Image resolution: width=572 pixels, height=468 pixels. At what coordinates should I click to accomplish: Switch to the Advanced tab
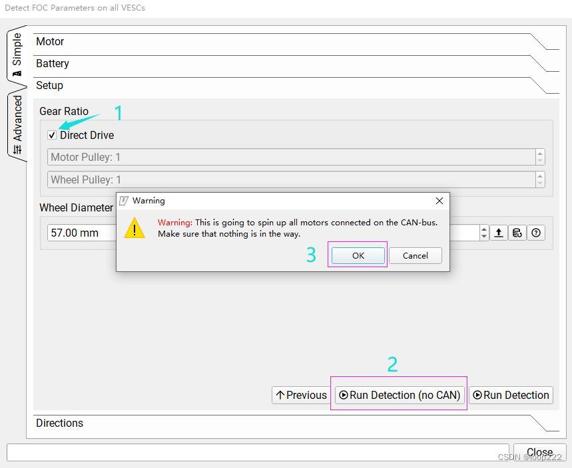tap(17, 123)
